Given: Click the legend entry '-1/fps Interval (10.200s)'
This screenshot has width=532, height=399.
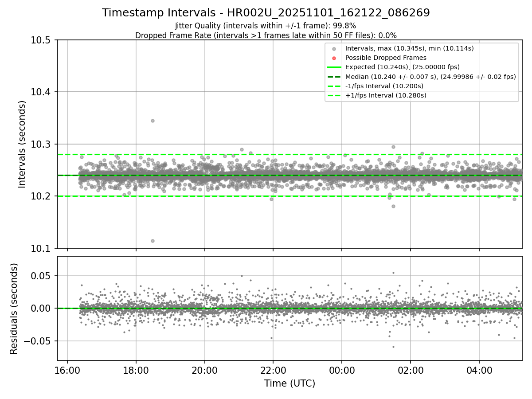Looking at the screenshot, I should [x=384, y=86].
